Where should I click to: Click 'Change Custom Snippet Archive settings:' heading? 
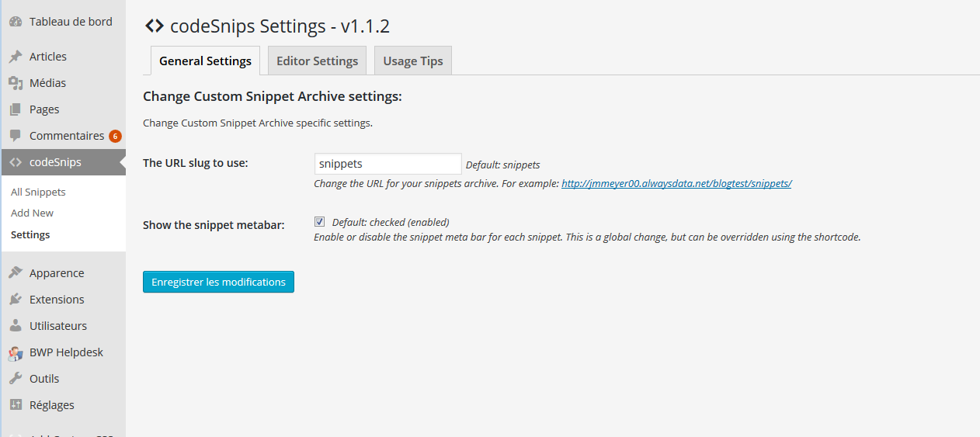(273, 97)
